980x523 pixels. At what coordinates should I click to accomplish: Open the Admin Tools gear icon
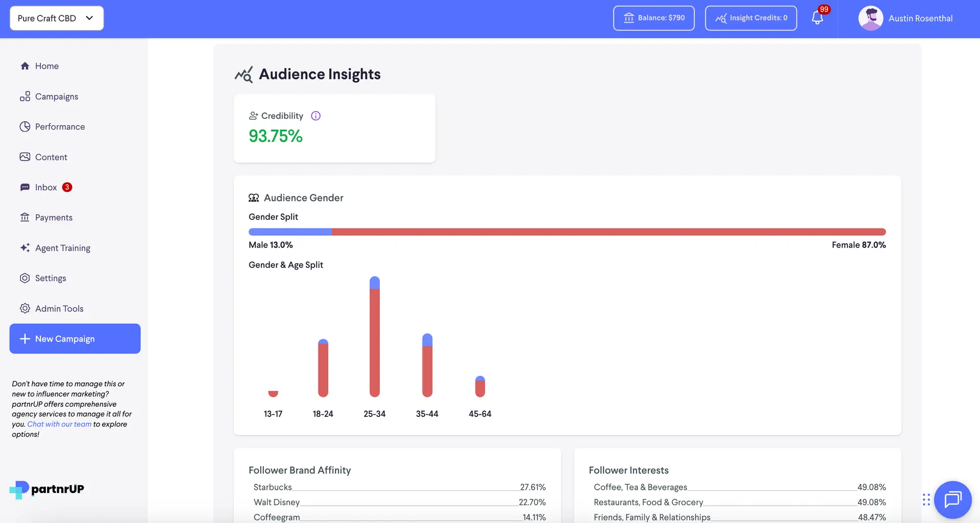pyautogui.click(x=25, y=308)
